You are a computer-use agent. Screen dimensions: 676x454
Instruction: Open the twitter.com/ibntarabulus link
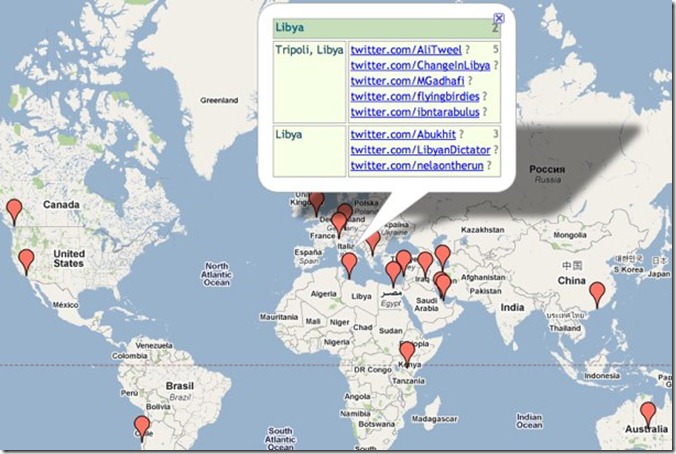coord(415,112)
